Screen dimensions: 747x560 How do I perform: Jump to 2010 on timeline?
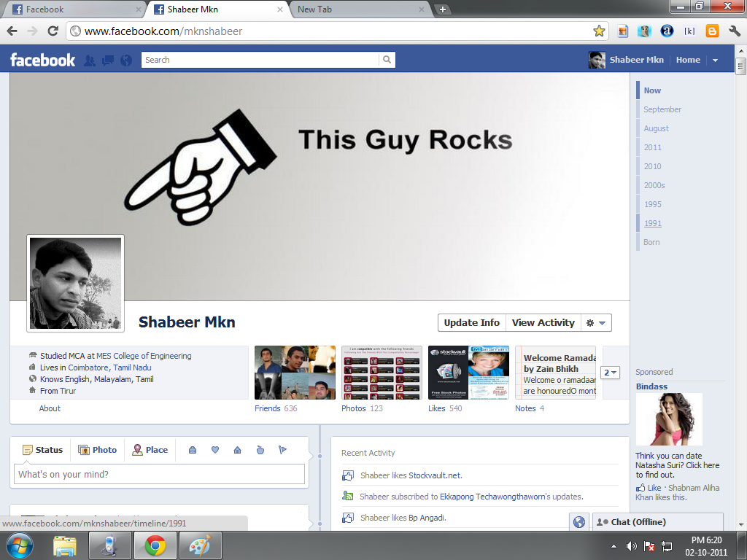[653, 167]
